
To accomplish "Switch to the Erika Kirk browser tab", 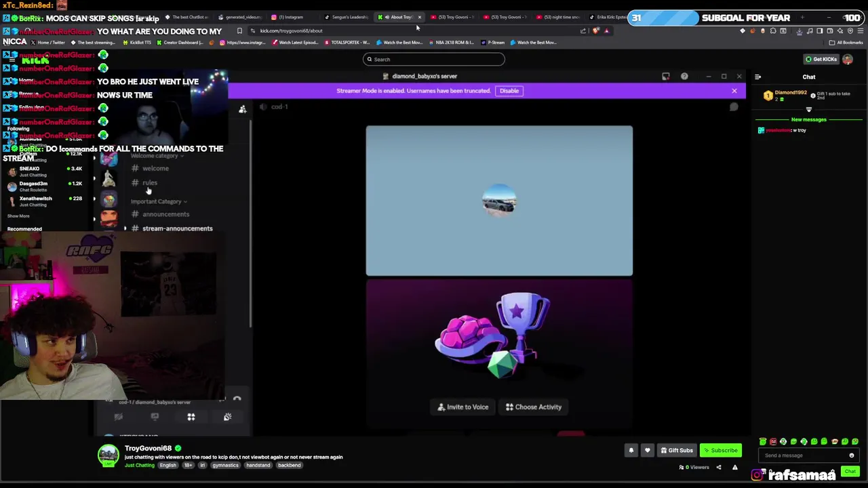I will click(608, 17).
